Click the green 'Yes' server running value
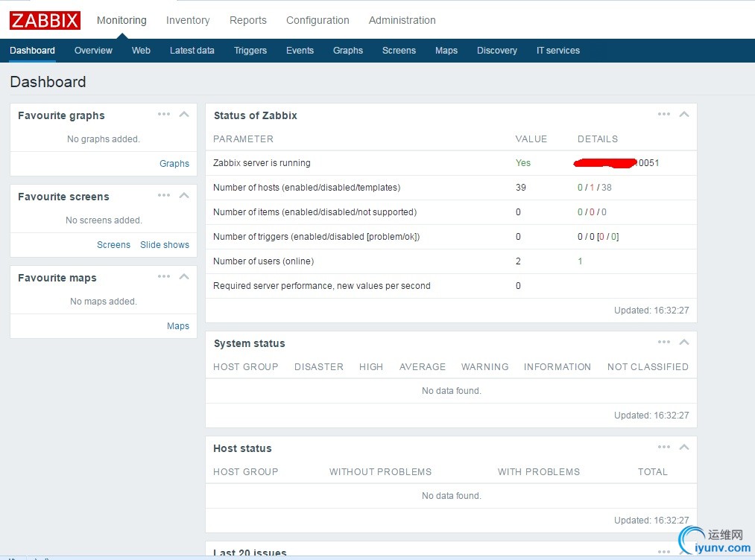This screenshot has height=560, width=755. click(x=523, y=163)
